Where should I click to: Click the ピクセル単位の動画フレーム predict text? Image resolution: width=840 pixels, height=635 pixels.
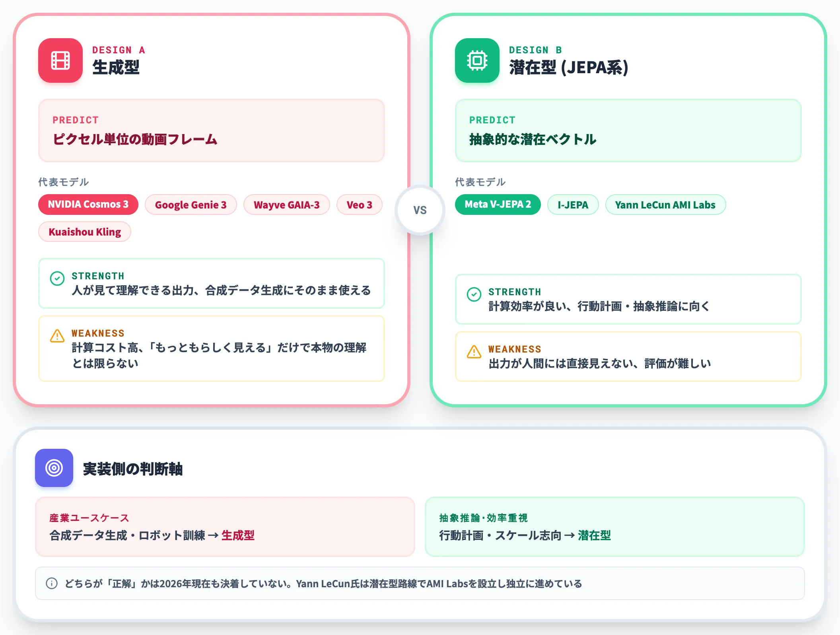(x=135, y=139)
